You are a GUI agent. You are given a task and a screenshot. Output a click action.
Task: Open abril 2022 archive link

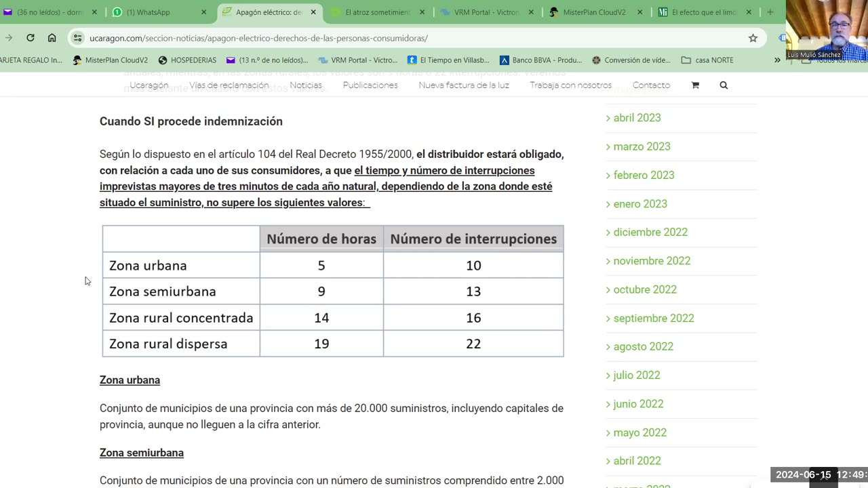coord(637,461)
